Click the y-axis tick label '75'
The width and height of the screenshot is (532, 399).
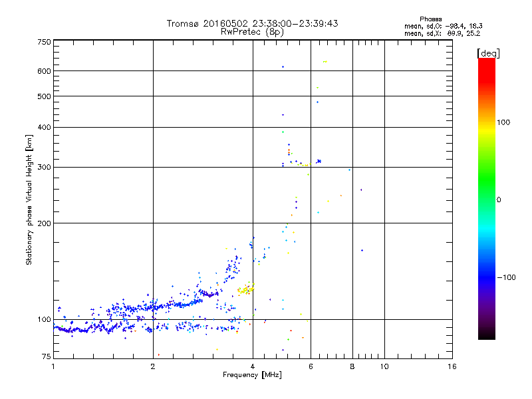click(x=47, y=356)
